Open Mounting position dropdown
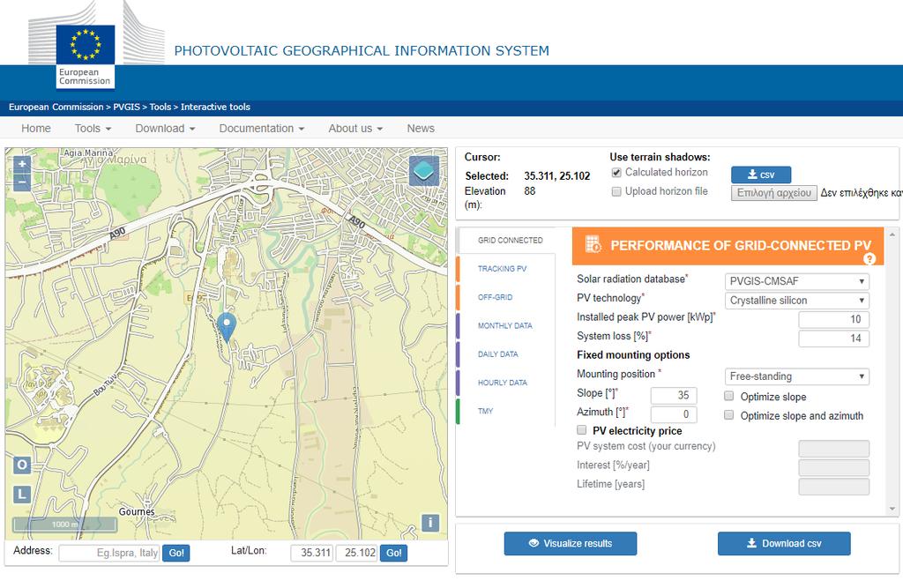Screen dimensions: 903x588 coord(796,376)
